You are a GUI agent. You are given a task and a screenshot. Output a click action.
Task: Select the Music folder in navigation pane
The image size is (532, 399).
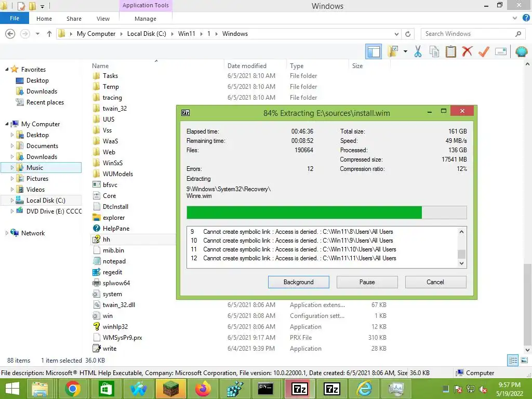tap(41, 168)
